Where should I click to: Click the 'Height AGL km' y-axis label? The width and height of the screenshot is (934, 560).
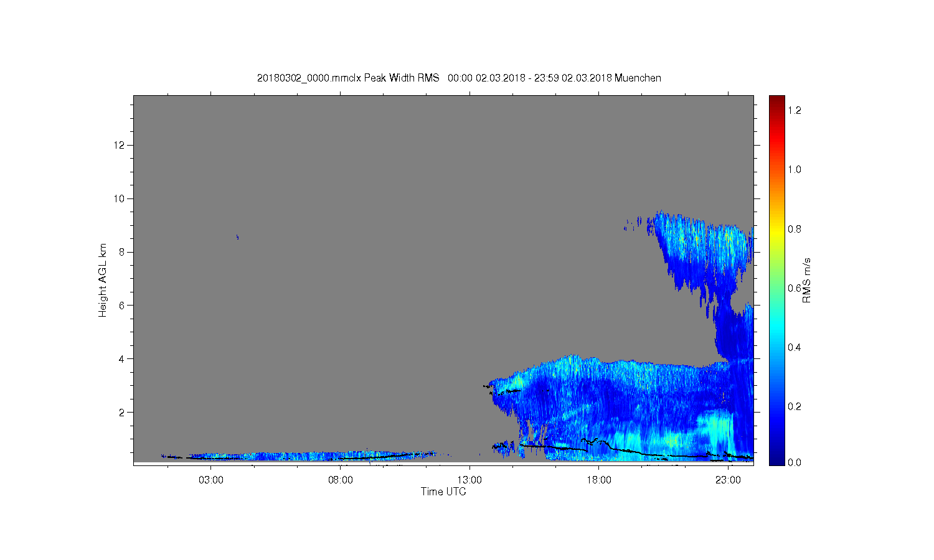(x=103, y=280)
